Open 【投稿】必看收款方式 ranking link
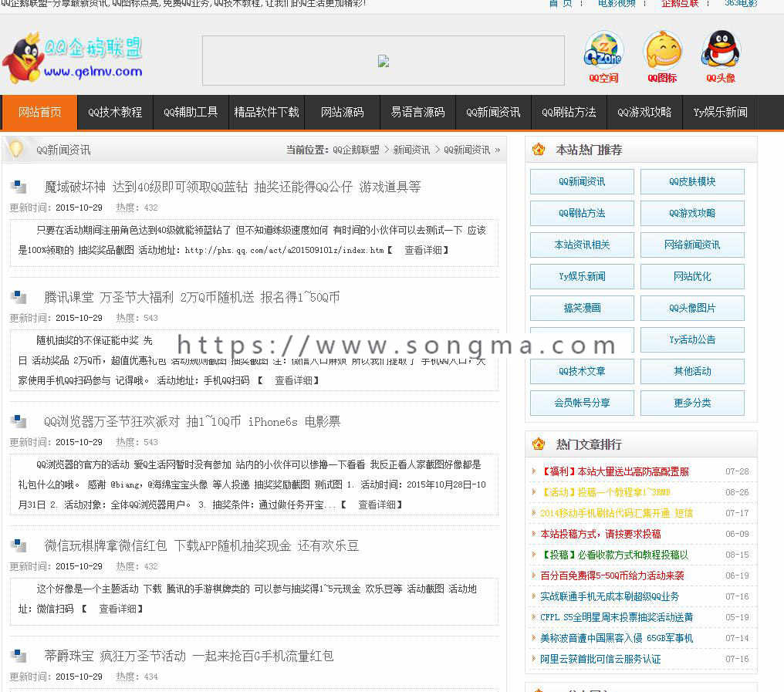 [614, 555]
